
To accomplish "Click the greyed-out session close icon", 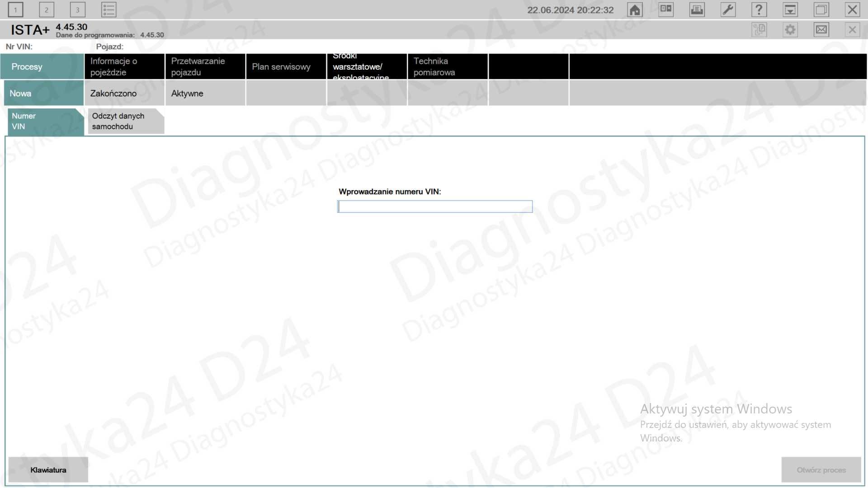I will click(852, 30).
